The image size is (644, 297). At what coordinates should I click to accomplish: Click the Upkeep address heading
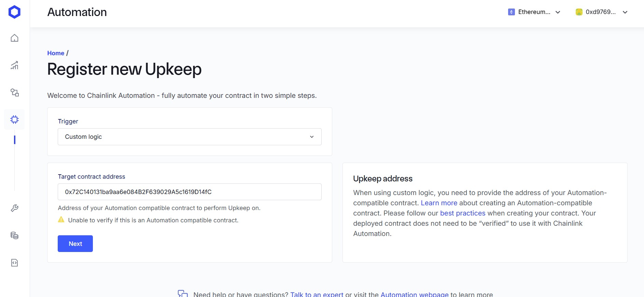pos(383,179)
